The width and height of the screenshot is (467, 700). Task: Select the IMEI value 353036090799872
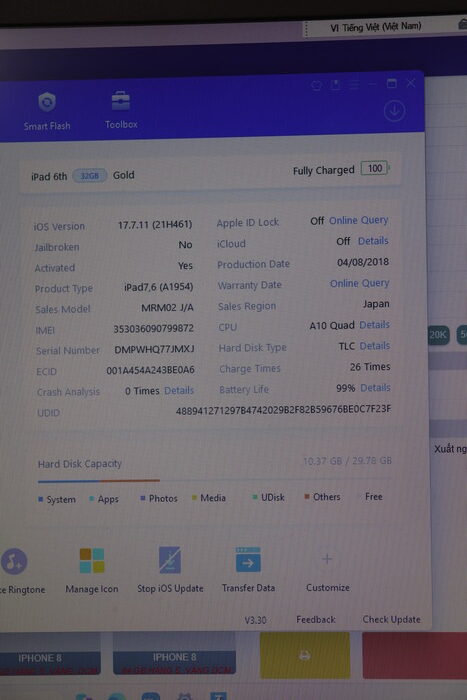click(153, 329)
